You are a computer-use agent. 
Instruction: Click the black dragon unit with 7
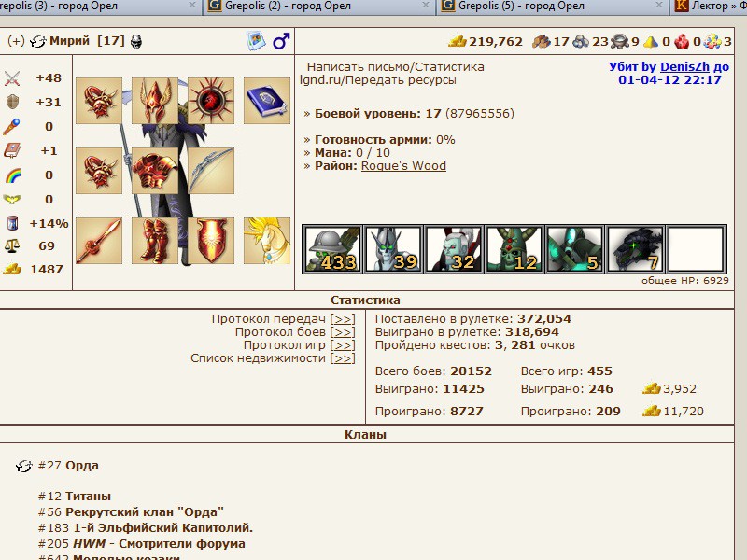(635, 249)
